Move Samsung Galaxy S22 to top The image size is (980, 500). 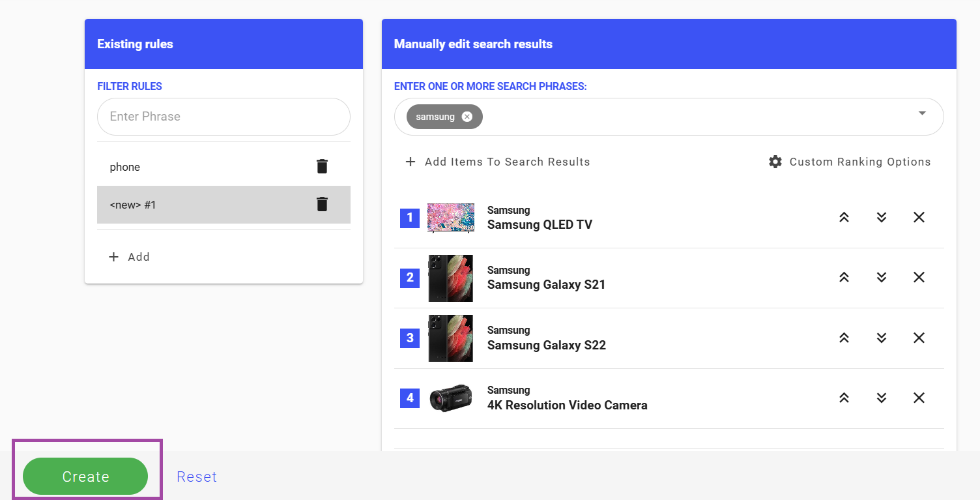[844, 338]
